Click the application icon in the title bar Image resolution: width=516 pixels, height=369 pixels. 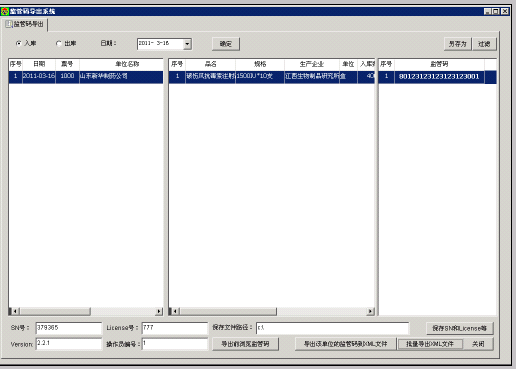point(5,11)
